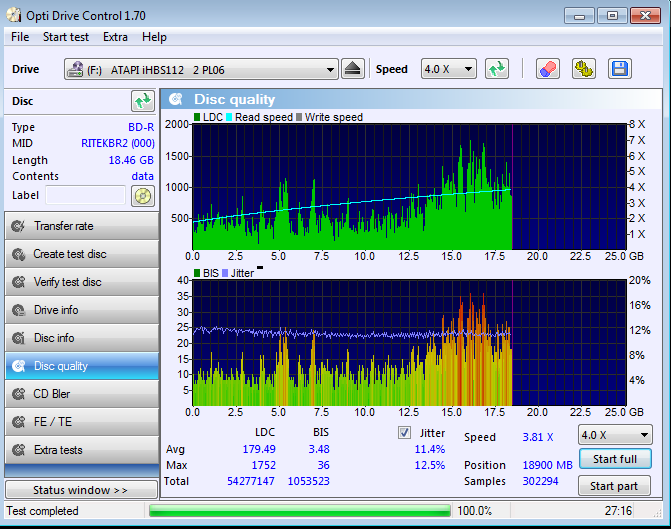Open Verify test disc panel

coord(82,282)
